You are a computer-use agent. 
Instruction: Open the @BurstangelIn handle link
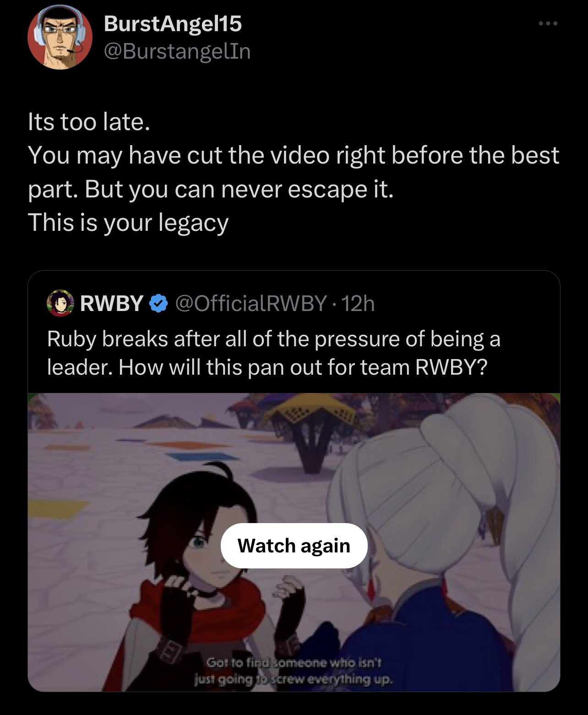click(x=177, y=51)
